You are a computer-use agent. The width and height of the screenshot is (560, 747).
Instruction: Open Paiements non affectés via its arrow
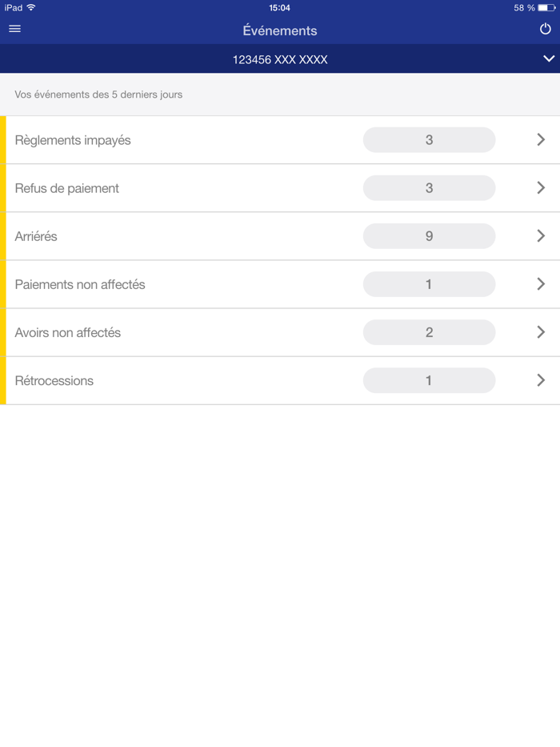click(540, 284)
